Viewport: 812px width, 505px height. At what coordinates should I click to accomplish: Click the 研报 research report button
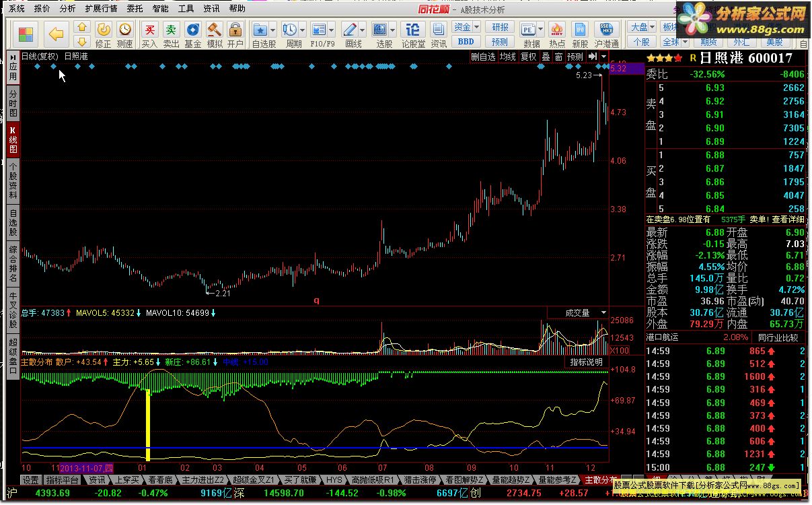pyautogui.click(x=501, y=27)
